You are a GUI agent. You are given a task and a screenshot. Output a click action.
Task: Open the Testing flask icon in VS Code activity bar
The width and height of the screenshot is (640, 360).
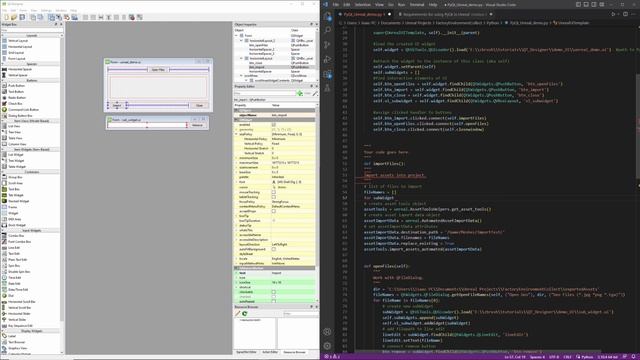pyautogui.click(x=327, y=88)
